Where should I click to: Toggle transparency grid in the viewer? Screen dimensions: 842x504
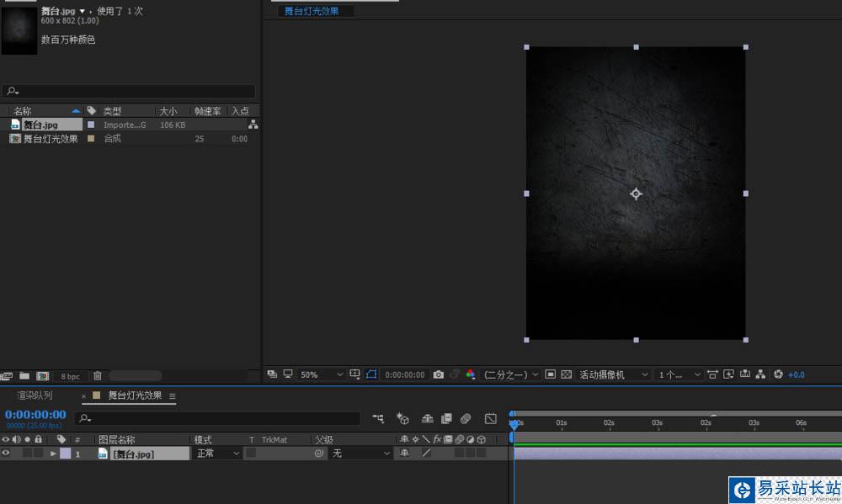click(x=566, y=374)
